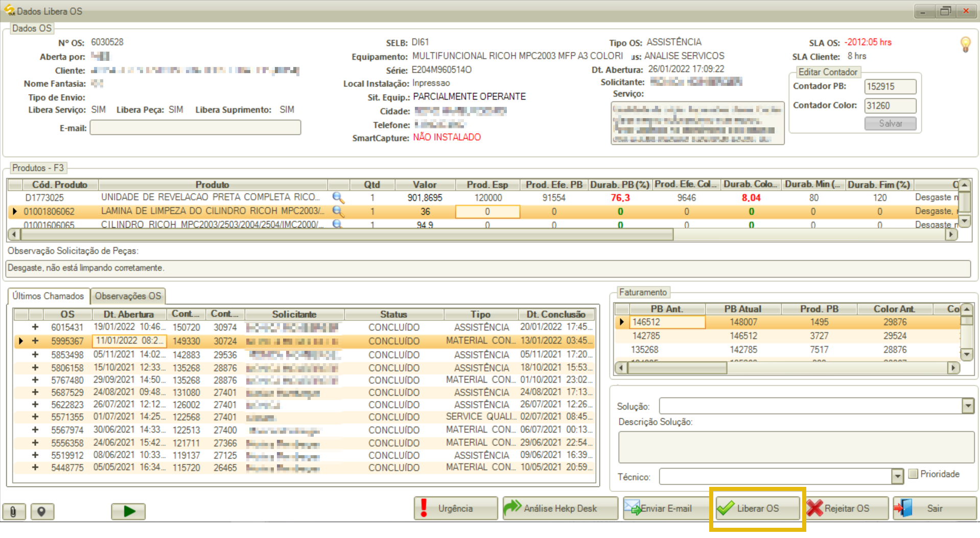Select product row D1773025
Viewport: 980px width, 538px height.
coord(483,197)
